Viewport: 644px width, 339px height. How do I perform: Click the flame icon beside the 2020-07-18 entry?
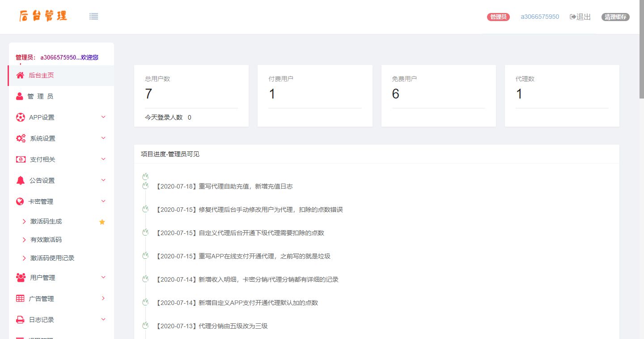click(145, 186)
